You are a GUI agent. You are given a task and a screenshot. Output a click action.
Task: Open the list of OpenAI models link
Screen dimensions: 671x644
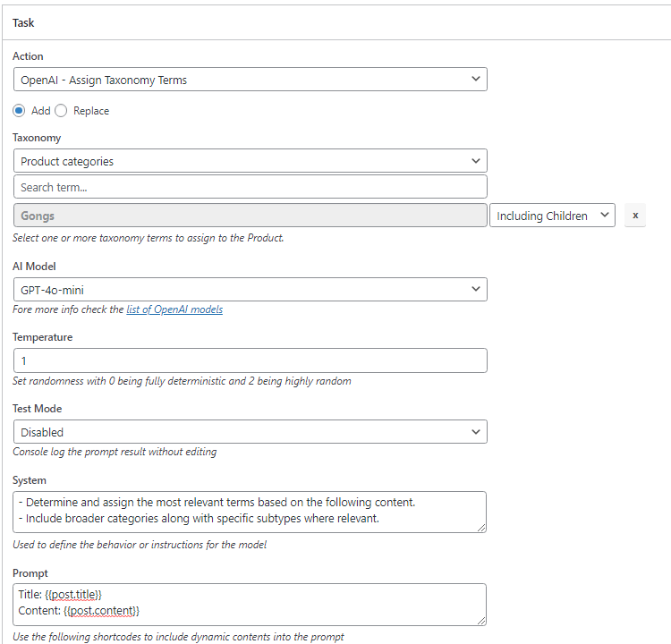(174, 309)
